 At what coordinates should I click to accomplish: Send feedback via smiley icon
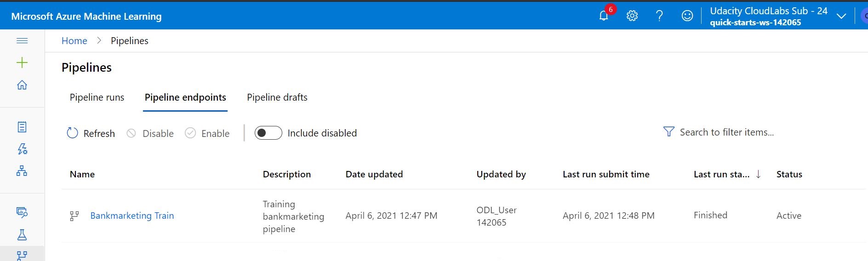coord(687,16)
